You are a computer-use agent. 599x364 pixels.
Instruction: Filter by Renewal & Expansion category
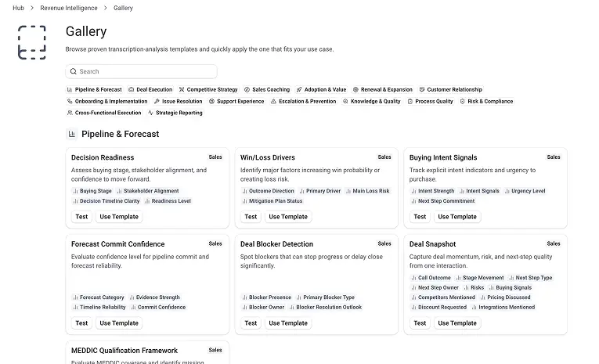tap(383, 89)
